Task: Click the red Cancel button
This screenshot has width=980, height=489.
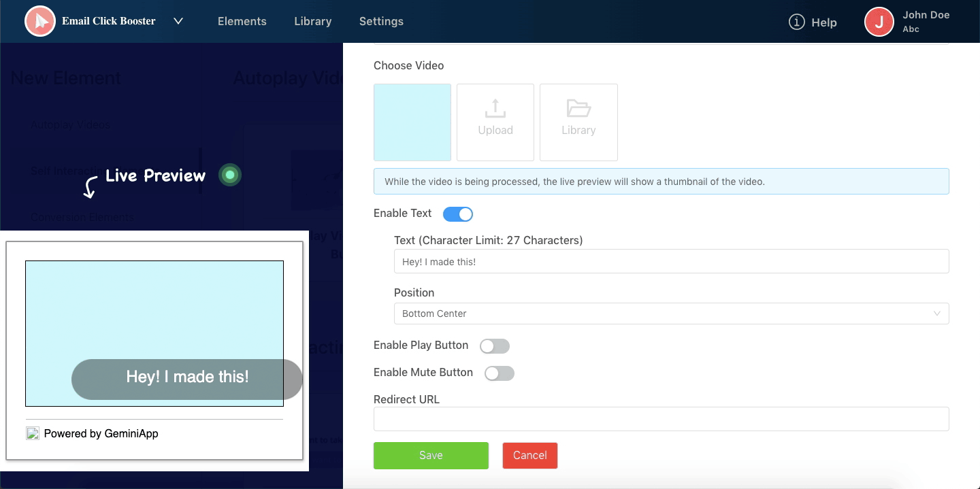Action: coord(529,456)
